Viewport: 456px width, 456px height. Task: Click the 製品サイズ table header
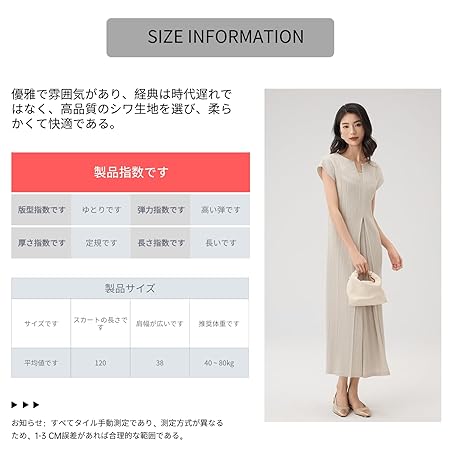(130, 288)
